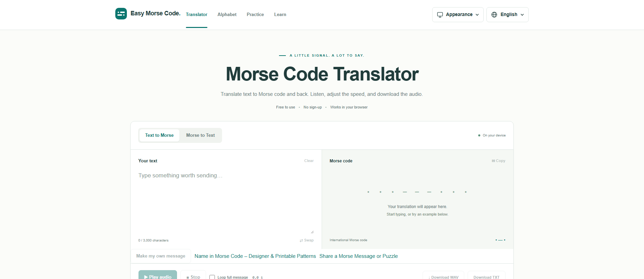This screenshot has width=644, height=279.
Task: Switch to Morse to Text mode
Action: (x=201, y=135)
